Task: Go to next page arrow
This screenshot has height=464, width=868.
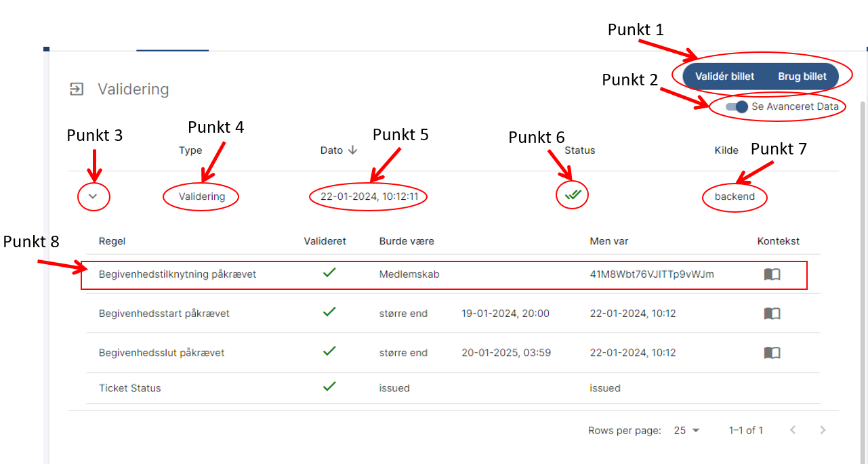Action: 823,431
